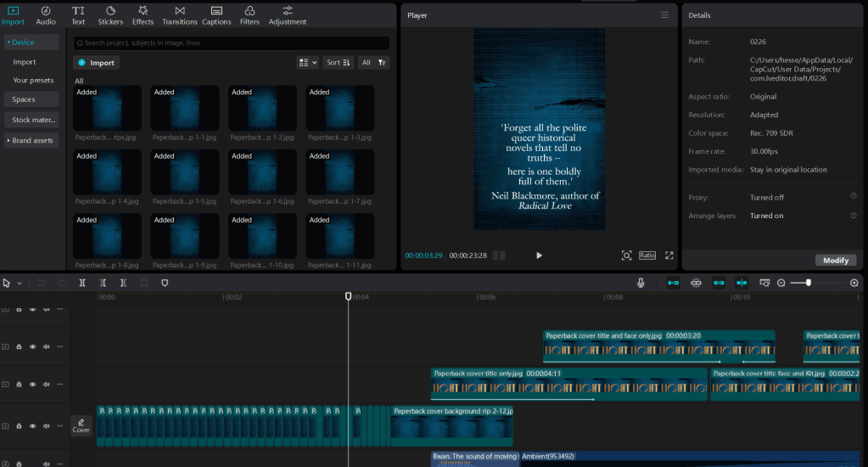868x467 pixels.
Task: Open the Spaces section in sidebar
Action: pyautogui.click(x=24, y=99)
